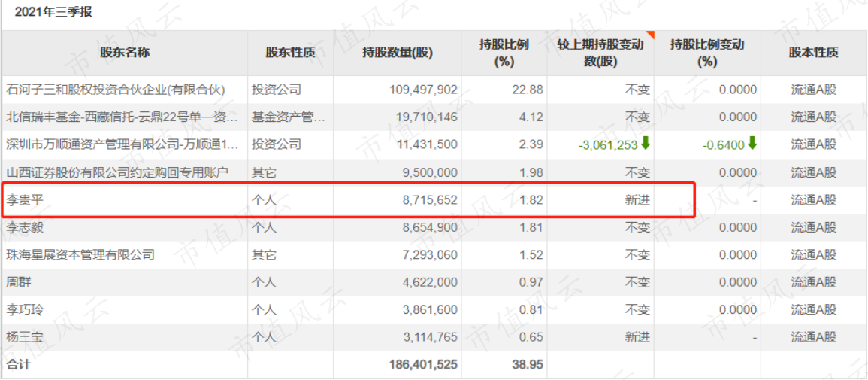Select the 2021年三季报 report title
This screenshot has height=380, width=868.
point(53,12)
